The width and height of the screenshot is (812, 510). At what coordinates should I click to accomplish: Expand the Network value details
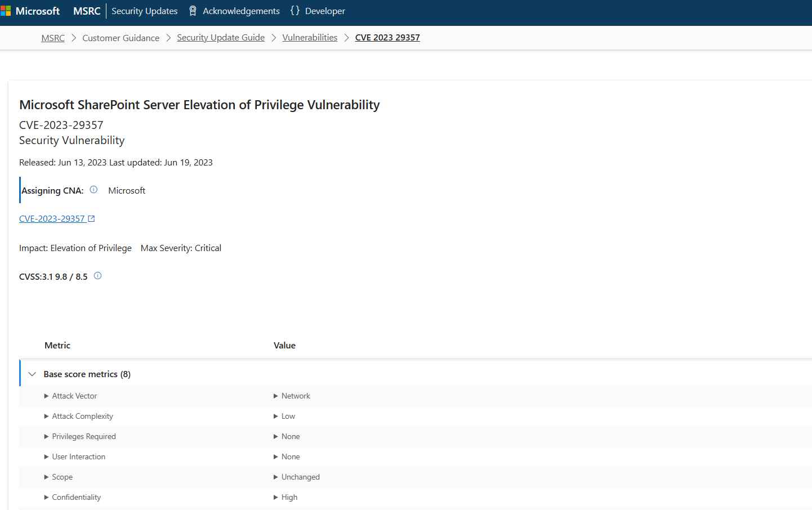pos(292,396)
